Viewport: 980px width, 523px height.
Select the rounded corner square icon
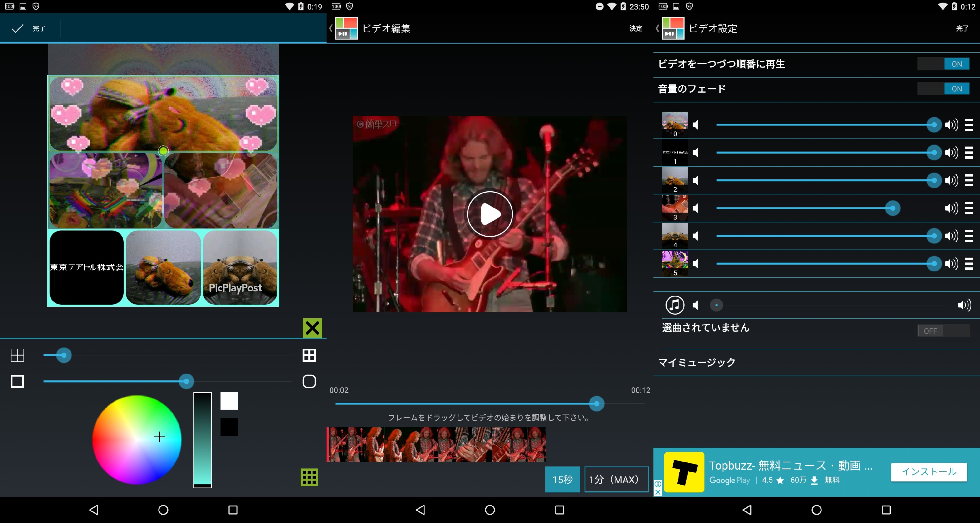click(x=309, y=381)
